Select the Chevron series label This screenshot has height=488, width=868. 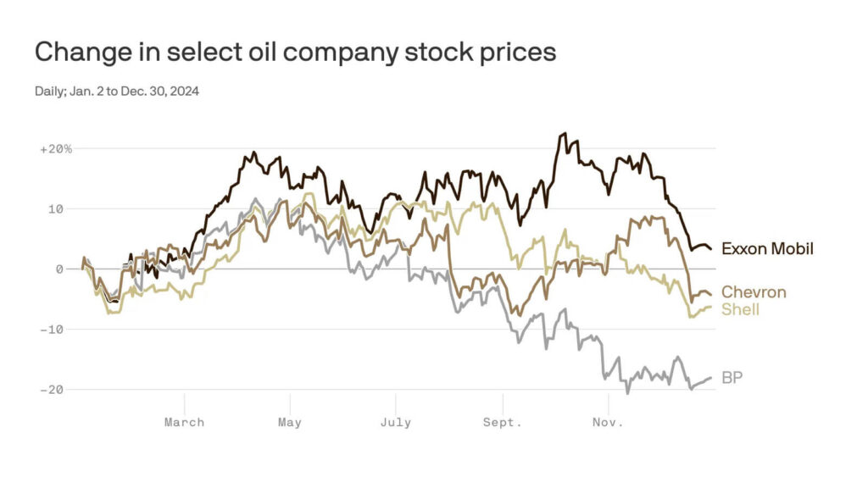point(754,292)
